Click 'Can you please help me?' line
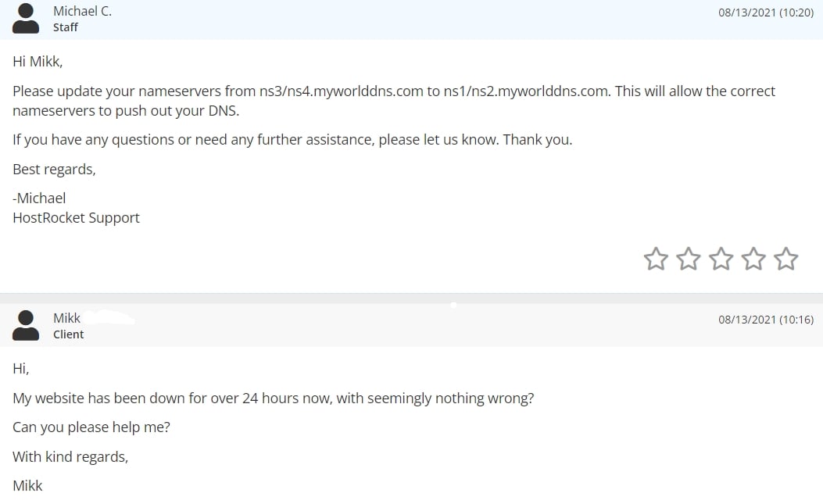 coord(91,427)
